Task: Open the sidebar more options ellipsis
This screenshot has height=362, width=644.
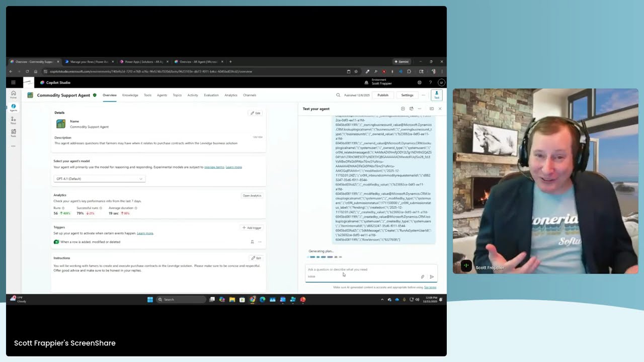Action: click(x=13, y=146)
